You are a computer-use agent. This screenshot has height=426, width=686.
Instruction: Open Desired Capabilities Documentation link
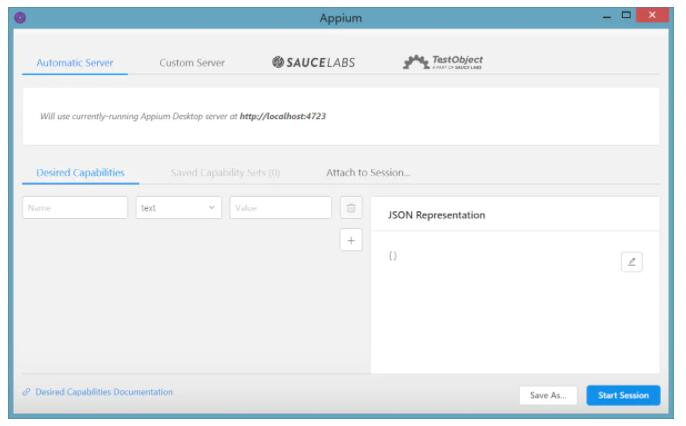pos(104,392)
